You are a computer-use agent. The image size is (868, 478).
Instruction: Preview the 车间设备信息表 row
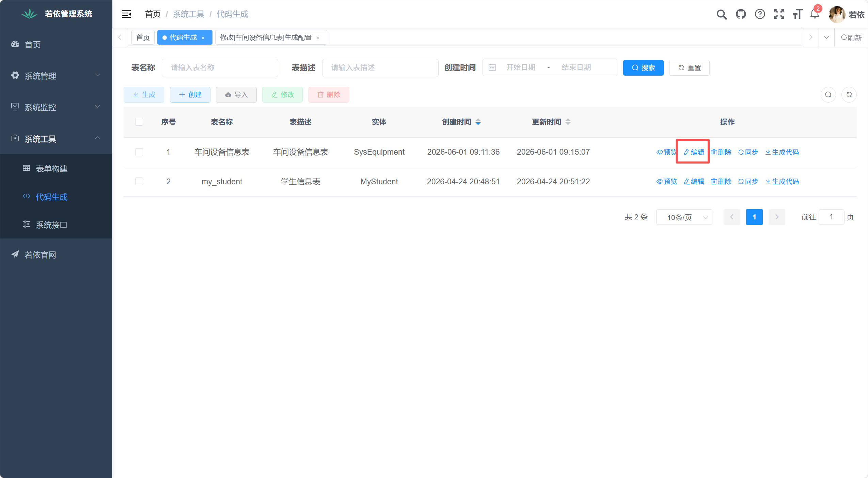666,152
